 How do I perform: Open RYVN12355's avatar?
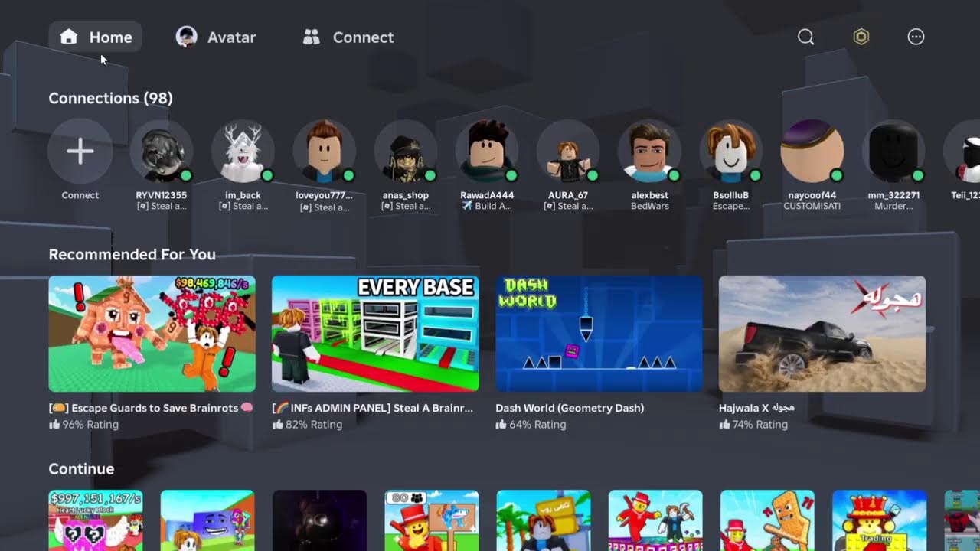coord(162,151)
